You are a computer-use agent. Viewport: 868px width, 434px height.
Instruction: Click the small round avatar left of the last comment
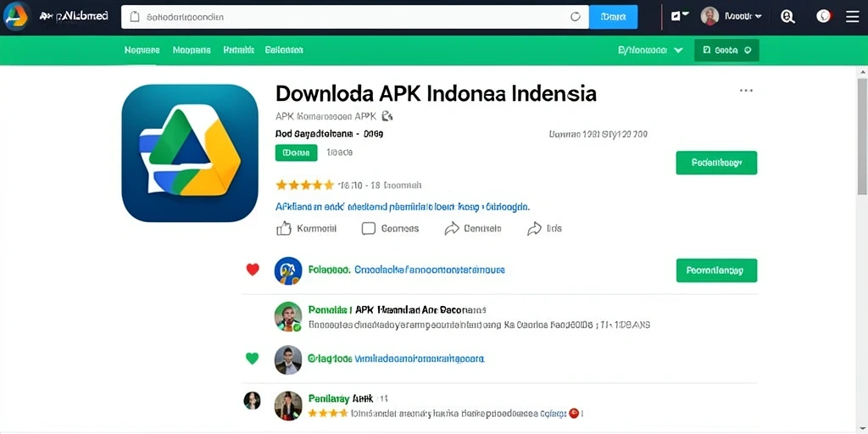[x=252, y=400]
